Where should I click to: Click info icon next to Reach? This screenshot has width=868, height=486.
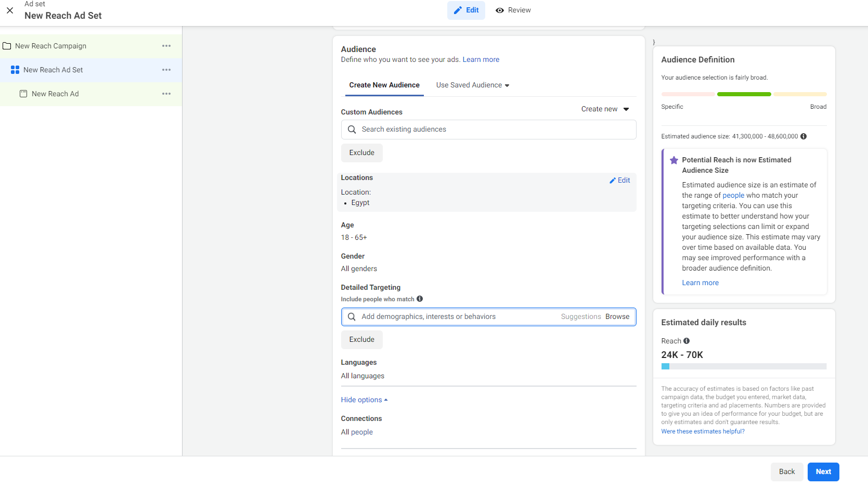[x=686, y=341]
